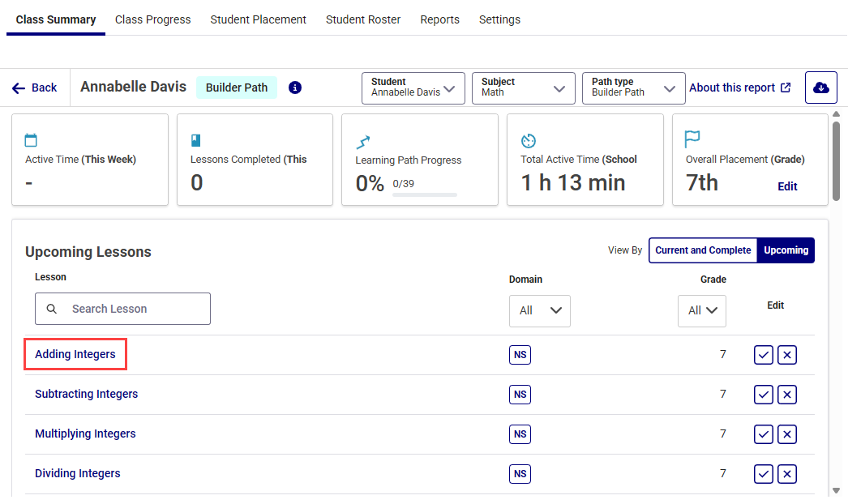848x504 pixels.
Task: Click the X button for Dividing Integers
Action: [x=787, y=474]
